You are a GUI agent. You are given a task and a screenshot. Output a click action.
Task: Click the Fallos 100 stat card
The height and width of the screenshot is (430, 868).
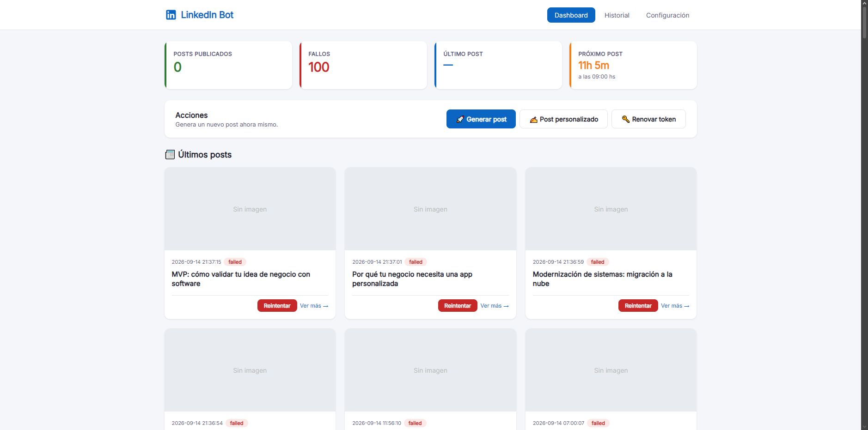coord(363,65)
